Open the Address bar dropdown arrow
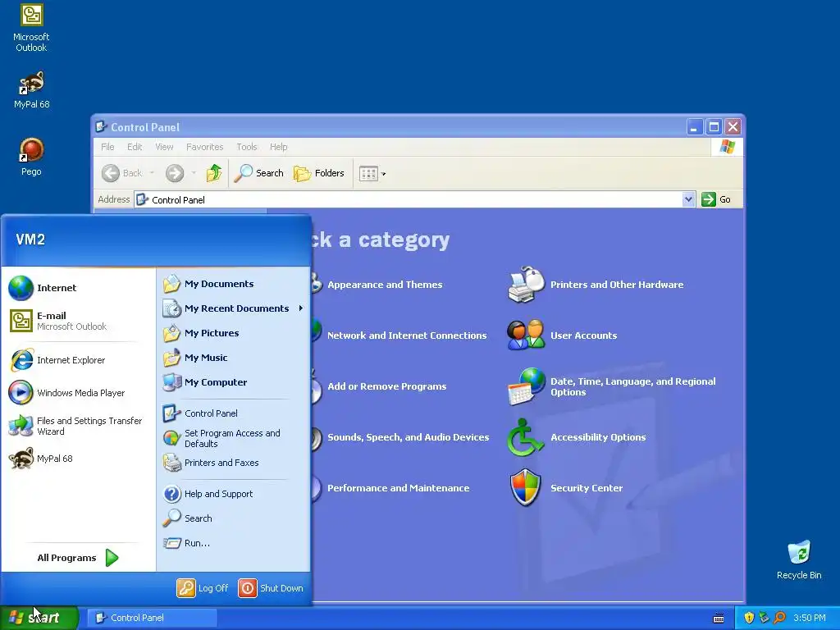The image size is (840, 630). coord(688,199)
